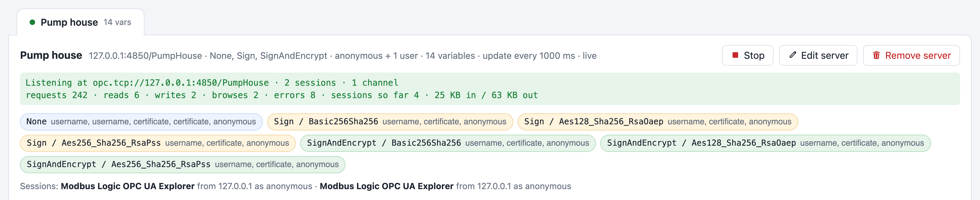This screenshot has height=200, width=980.
Task: Select the SignAndEncrypt / Aes256_Sha256_RsaPss chip
Action: [183, 165]
